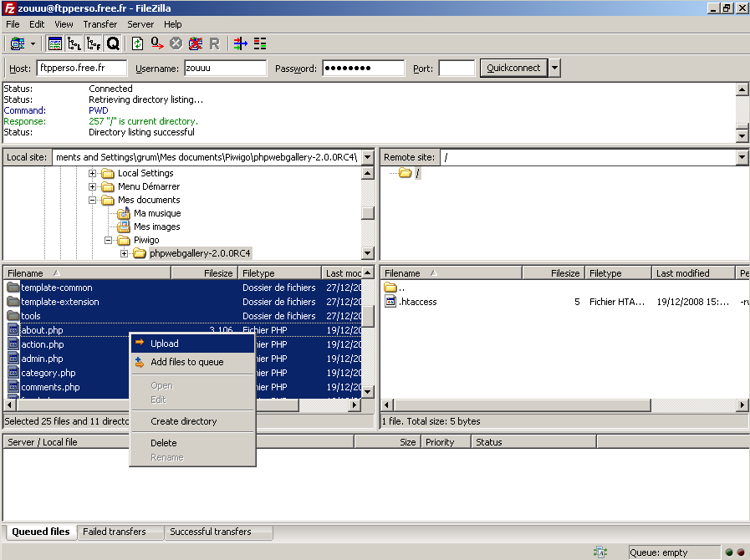The width and height of the screenshot is (750, 560).
Task: Collapse the Mes documents folder
Action: pos(92,200)
